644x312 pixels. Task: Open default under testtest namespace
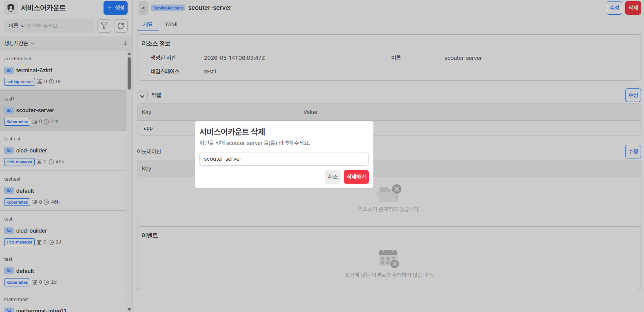tap(63, 191)
